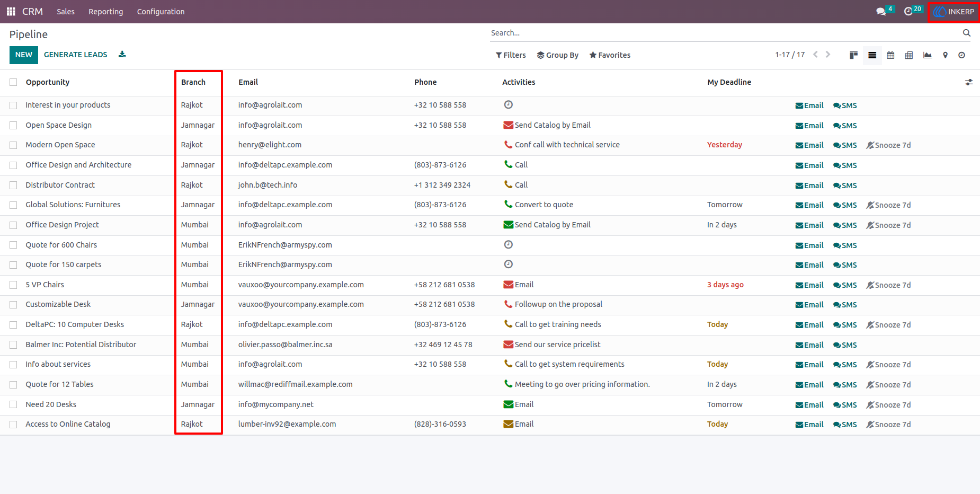Viewport: 980px width, 494px height.
Task: Click the download import records icon
Action: tap(122, 54)
